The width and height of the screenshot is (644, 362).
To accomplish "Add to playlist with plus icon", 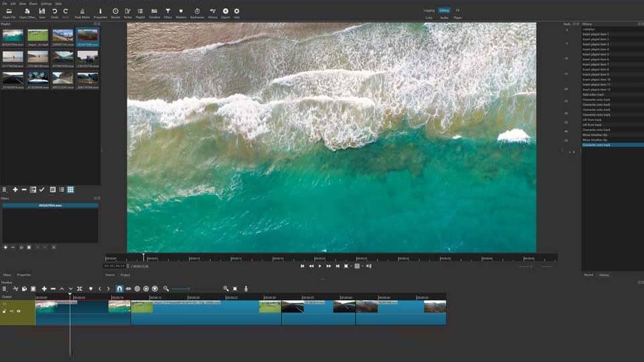I will pyautogui.click(x=15, y=190).
